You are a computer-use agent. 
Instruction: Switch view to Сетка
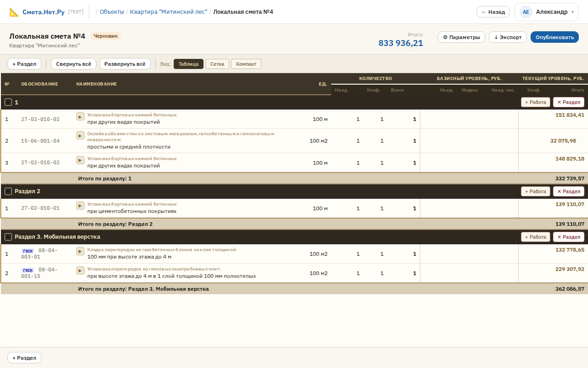coord(217,64)
